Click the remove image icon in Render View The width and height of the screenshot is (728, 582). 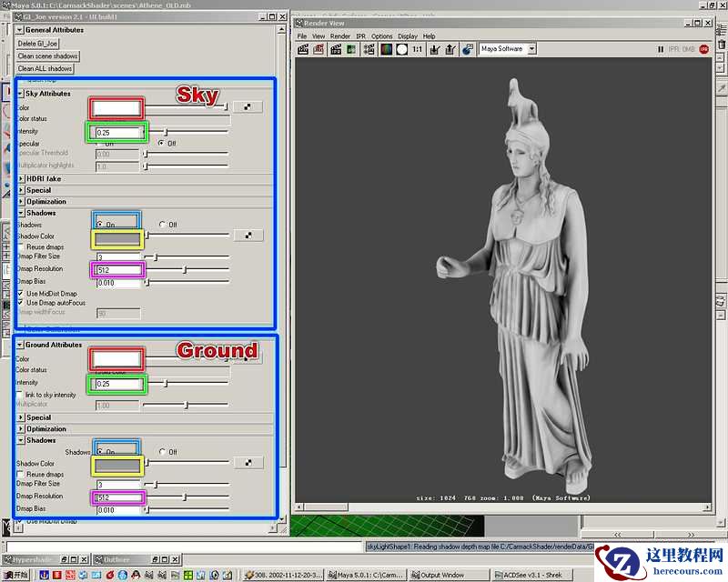coord(450,49)
